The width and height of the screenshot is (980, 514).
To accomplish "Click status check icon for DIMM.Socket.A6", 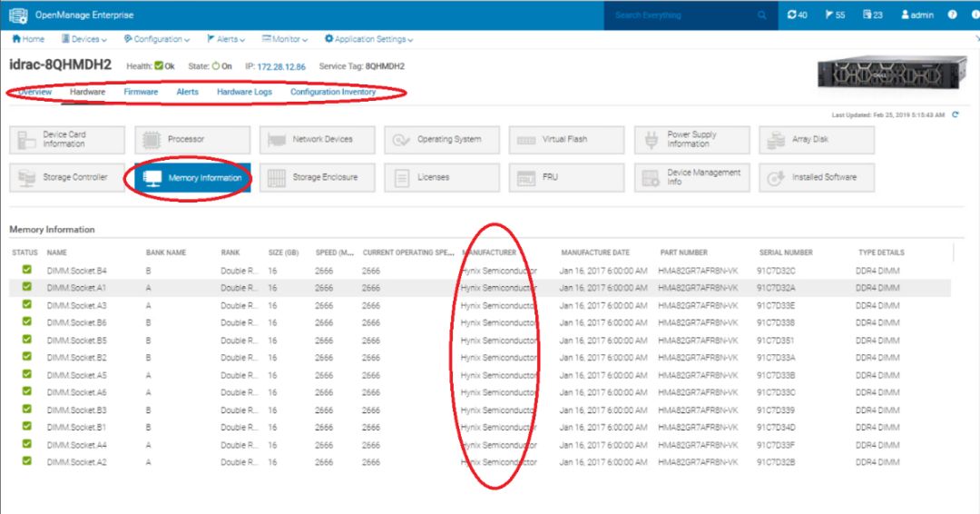I will [27, 391].
